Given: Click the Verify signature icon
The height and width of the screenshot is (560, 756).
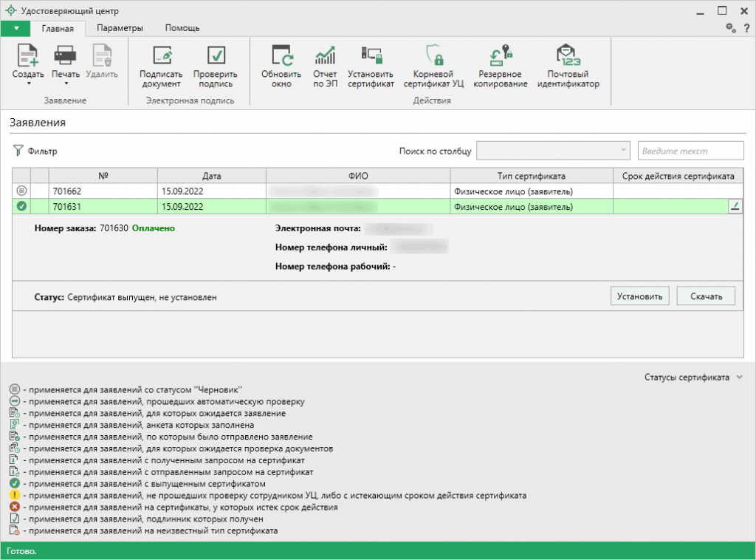Looking at the screenshot, I should coord(216,56).
